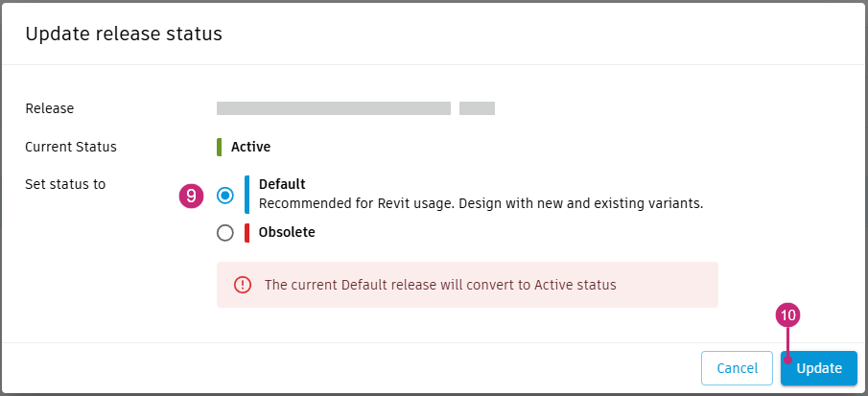Screen dimensions: 868x396
Task: Click the 'Current Status' label
Action: click(x=71, y=147)
